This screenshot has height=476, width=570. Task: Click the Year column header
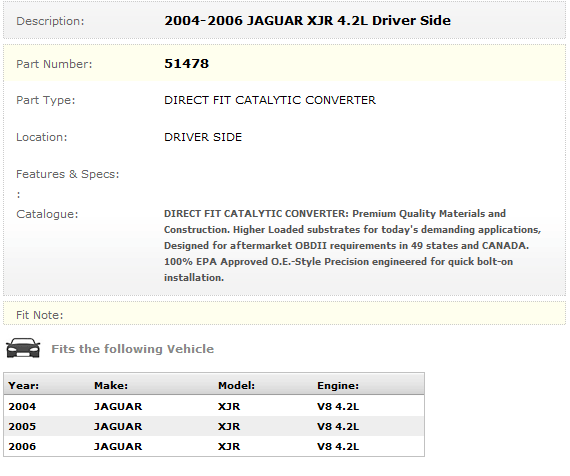click(x=24, y=385)
